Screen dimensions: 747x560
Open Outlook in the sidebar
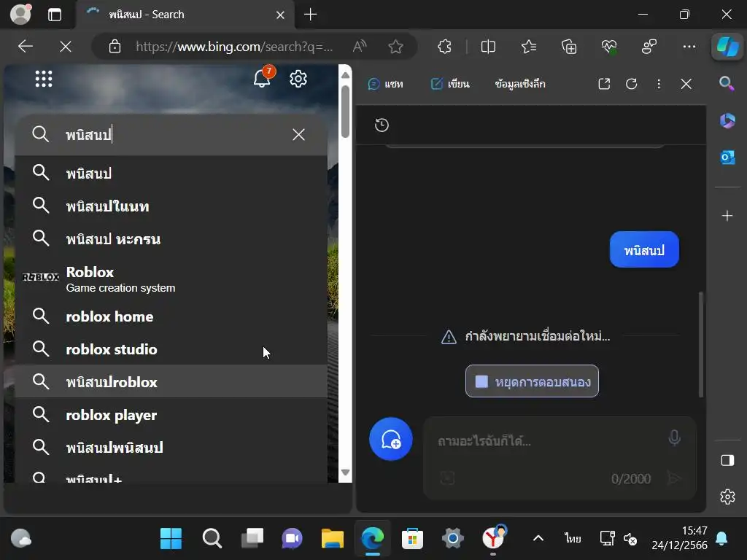727,157
